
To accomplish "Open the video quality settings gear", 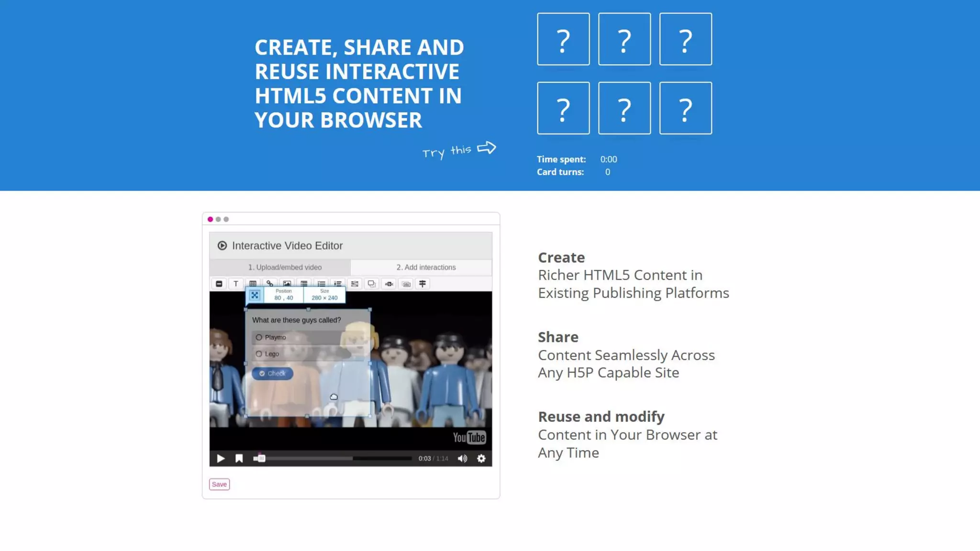I will 481,458.
